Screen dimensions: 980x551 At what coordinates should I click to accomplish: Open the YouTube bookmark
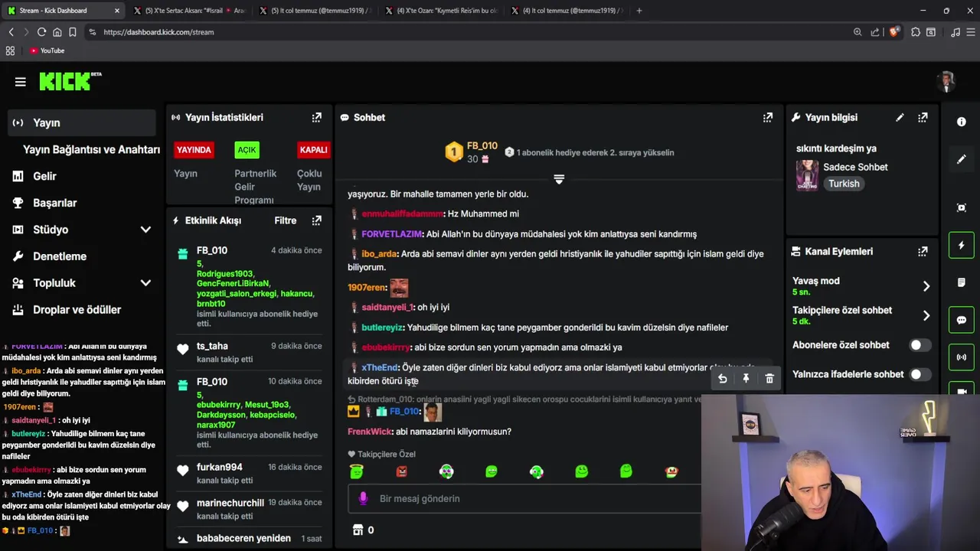tap(47, 51)
